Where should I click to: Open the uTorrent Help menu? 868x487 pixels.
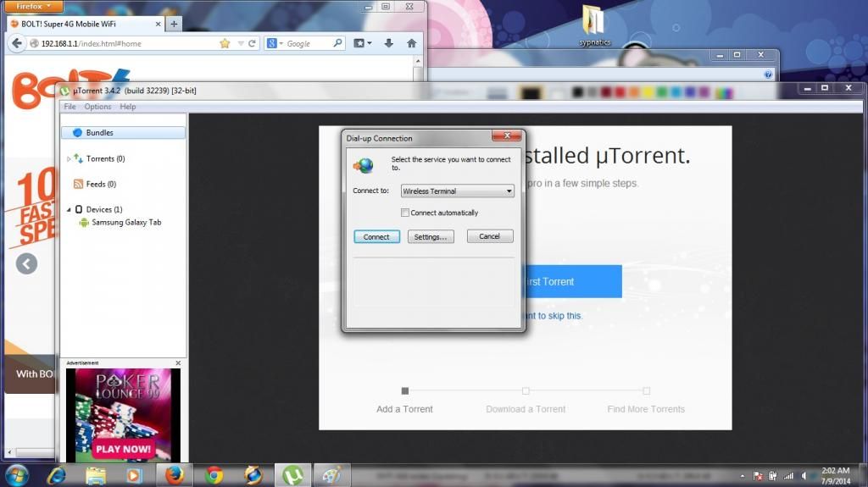[x=127, y=107]
